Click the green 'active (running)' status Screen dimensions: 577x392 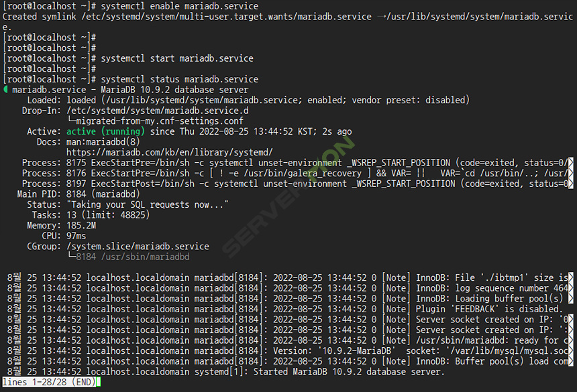pos(105,131)
